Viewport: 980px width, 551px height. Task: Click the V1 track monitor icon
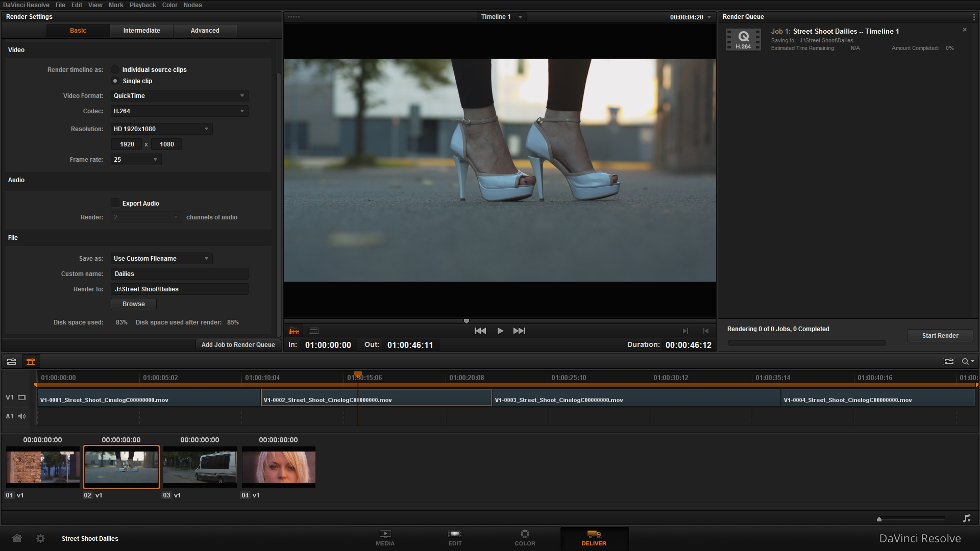click(22, 397)
